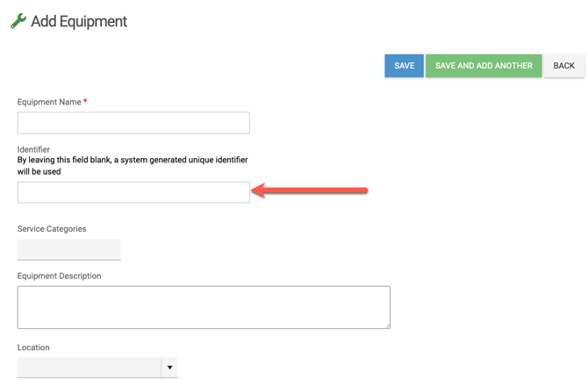Screen dimensions: 588x380
Task: Click the Equipment Description resize handle
Action: pyautogui.click(x=387, y=326)
